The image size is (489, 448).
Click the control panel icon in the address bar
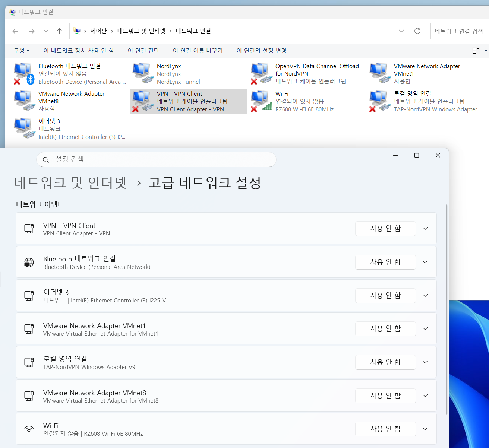tap(77, 31)
